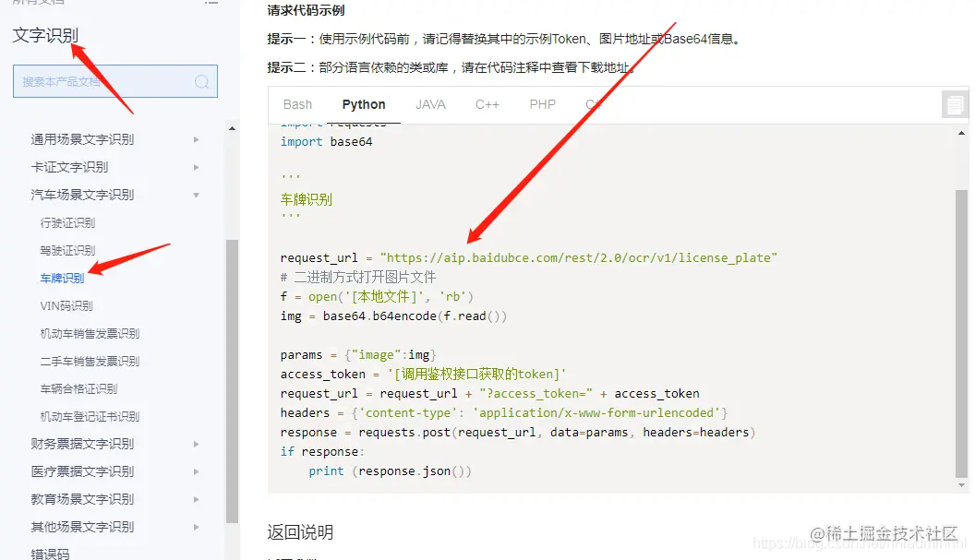
Task: Open 其他场景文字识别 category
Action: [x=82, y=527]
